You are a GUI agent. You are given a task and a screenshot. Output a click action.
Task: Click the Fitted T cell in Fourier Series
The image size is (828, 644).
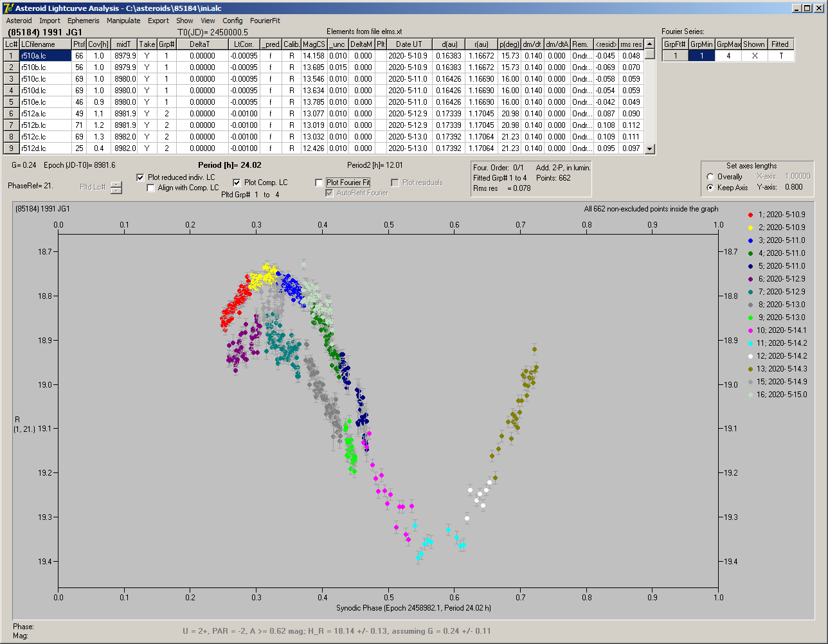780,56
